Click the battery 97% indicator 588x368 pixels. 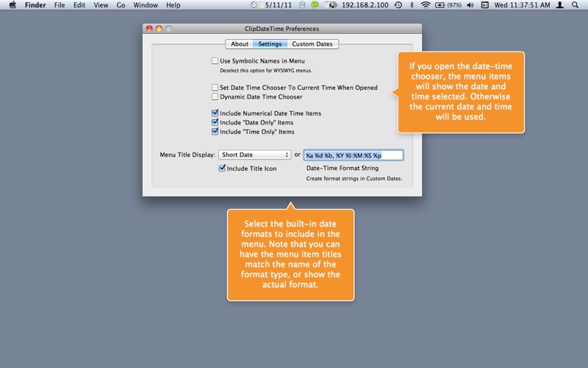pos(448,5)
